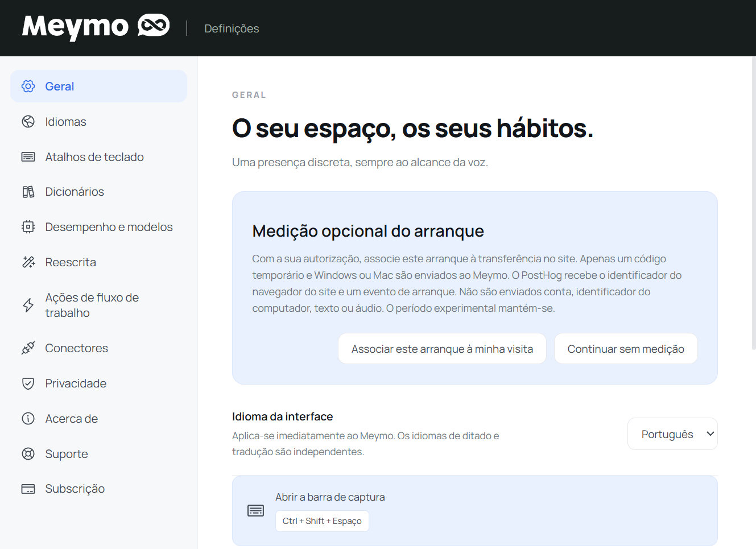Image resolution: width=756 pixels, height=549 pixels.
Task: Select the Suporte menu item
Action: pyautogui.click(x=98, y=454)
